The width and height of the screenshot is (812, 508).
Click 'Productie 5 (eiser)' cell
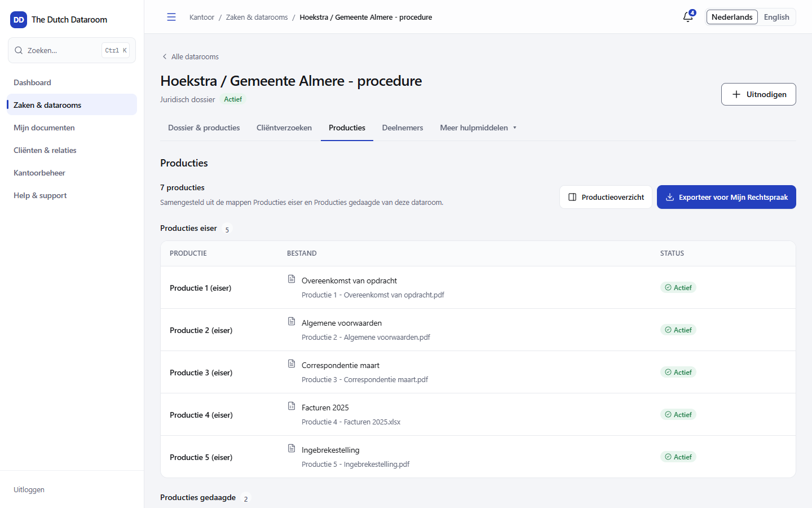point(201,457)
